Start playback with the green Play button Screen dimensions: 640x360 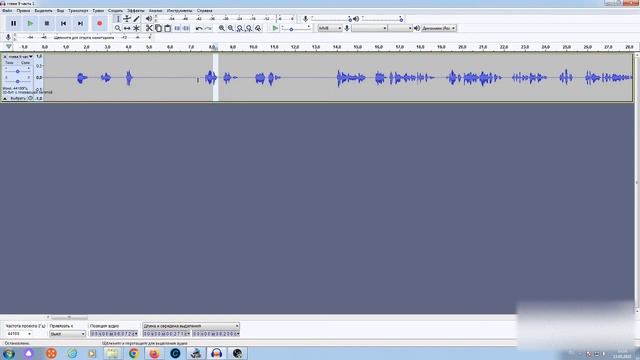(x=30, y=23)
